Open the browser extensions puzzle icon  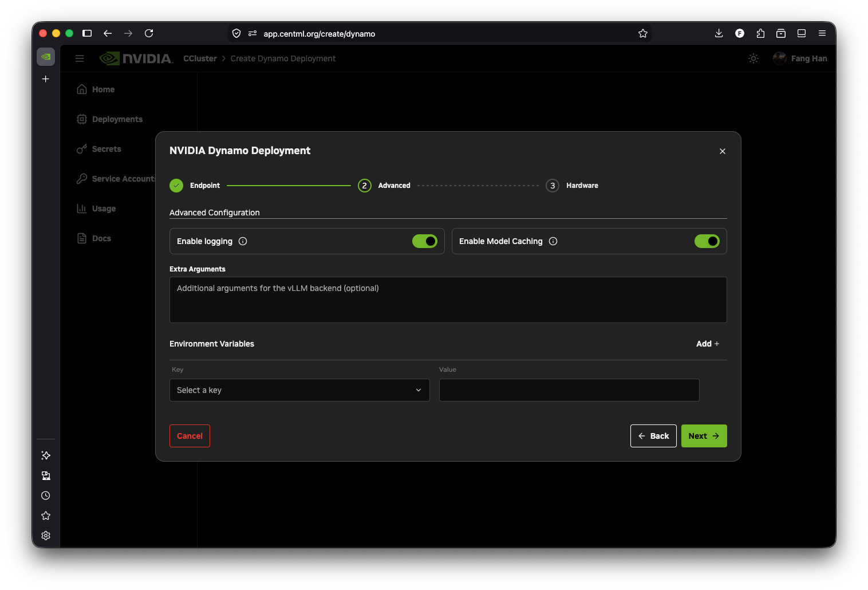click(760, 33)
